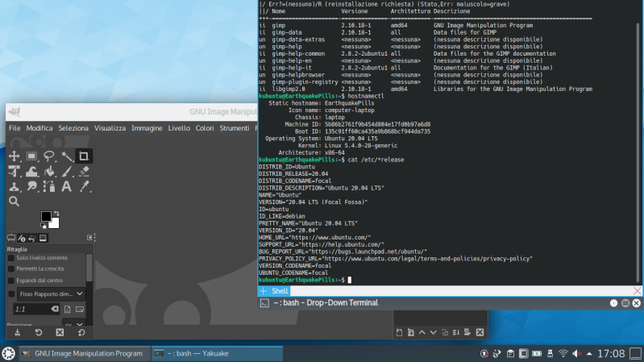Close the current Yakuake session with red X
This screenshot has width=644, height=362.
(x=637, y=291)
